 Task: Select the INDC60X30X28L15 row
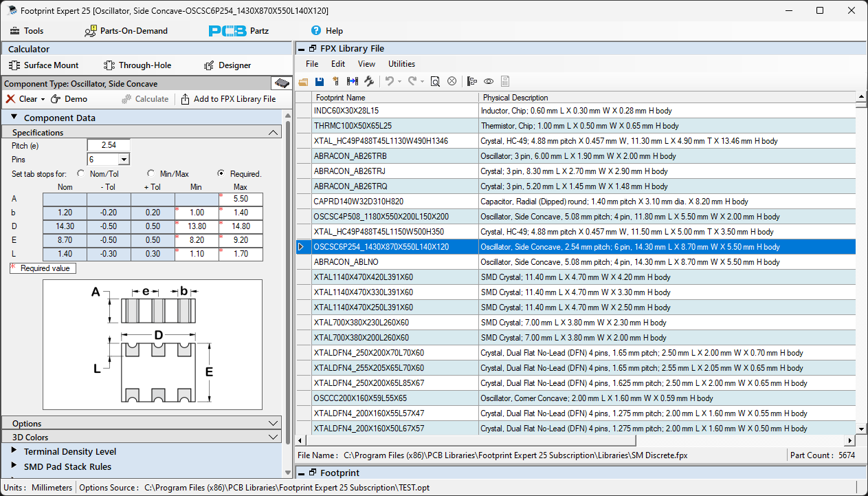pos(576,111)
